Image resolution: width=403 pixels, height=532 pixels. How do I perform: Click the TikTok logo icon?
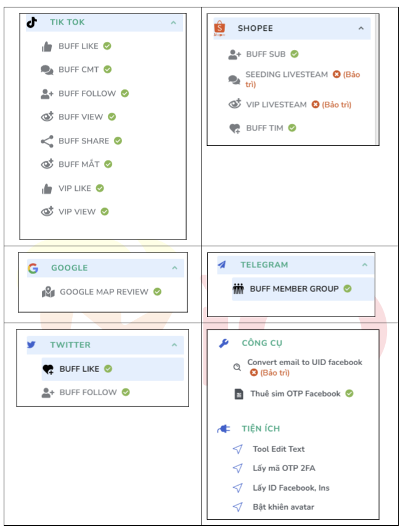(31, 22)
